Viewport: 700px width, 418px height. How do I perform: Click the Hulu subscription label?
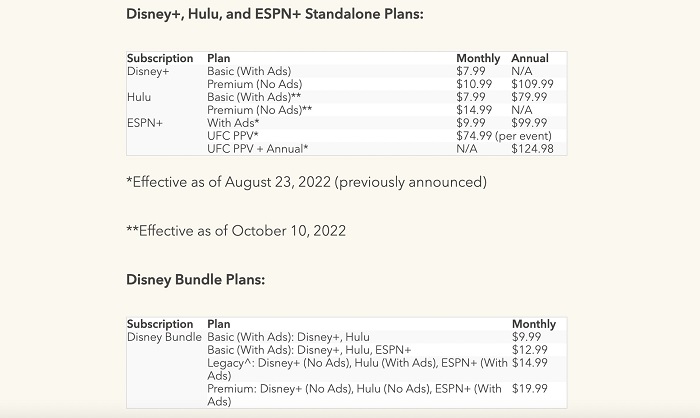coord(139,97)
